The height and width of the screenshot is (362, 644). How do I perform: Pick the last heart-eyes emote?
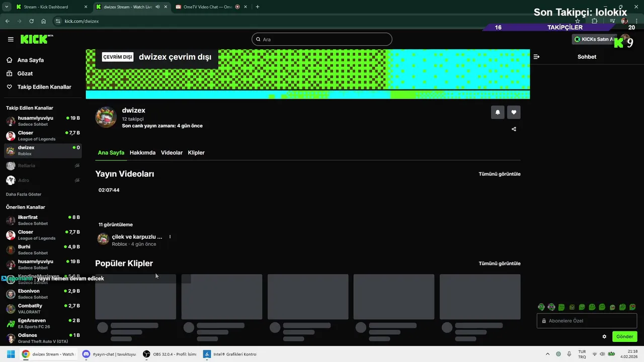[x=632, y=307]
